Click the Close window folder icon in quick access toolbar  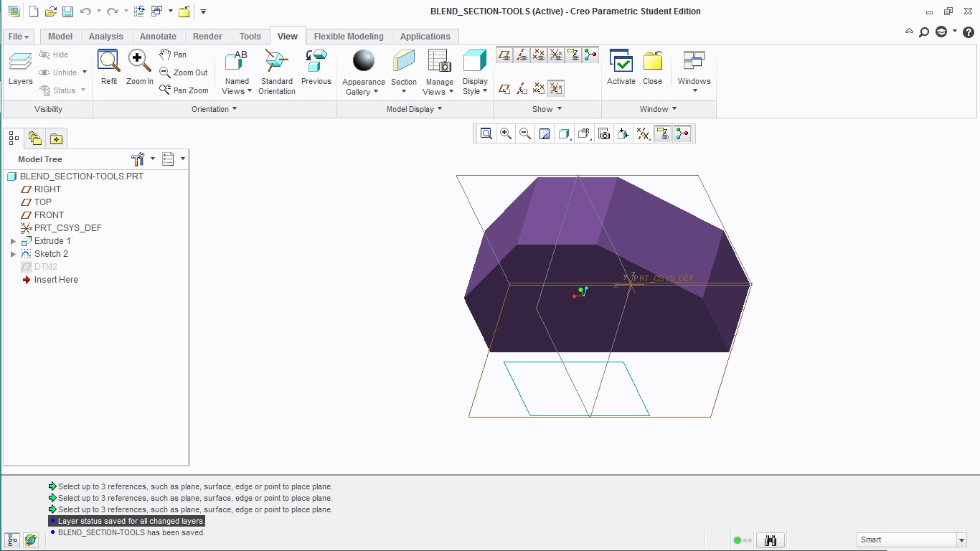coord(184,11)
